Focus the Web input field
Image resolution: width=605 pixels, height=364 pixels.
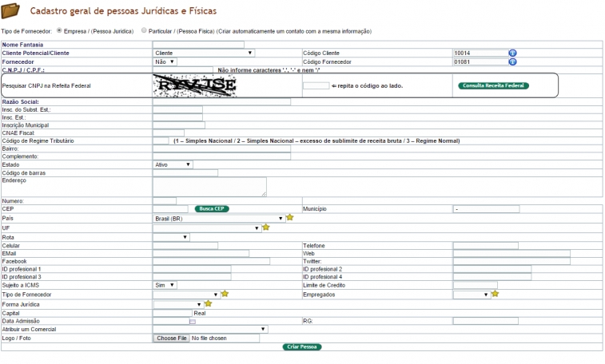511,254
